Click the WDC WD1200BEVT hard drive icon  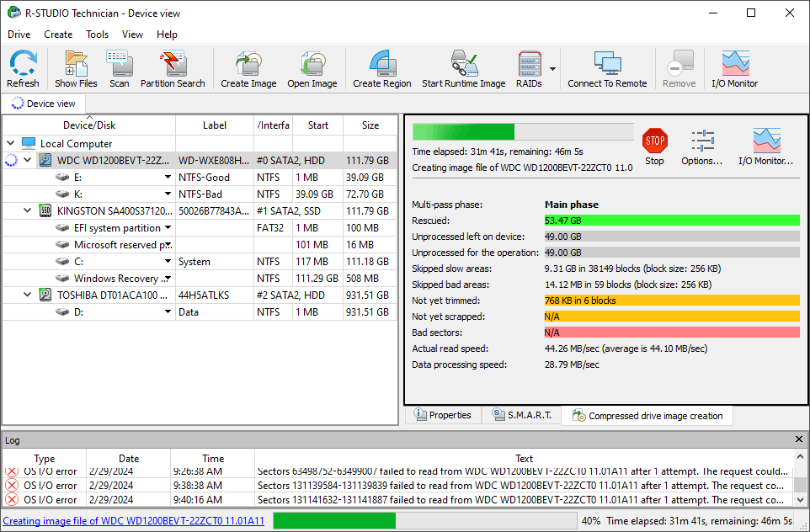click(45, 160)
